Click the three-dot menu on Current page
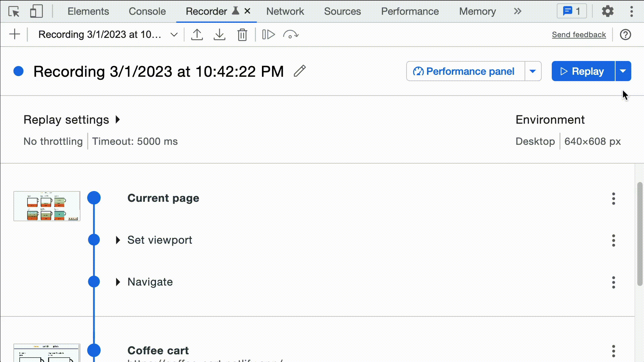Viewport: 644px width, 362px height. [x=613, y=198]
